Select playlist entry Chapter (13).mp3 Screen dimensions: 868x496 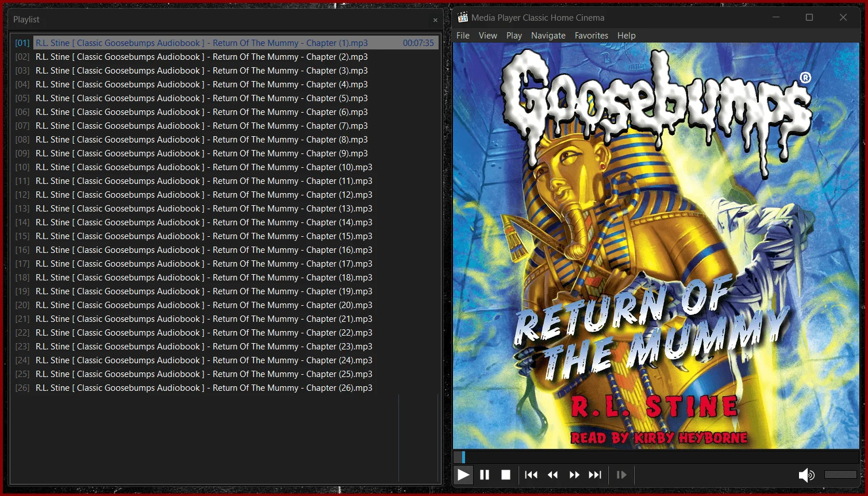[x=226, y=209]
